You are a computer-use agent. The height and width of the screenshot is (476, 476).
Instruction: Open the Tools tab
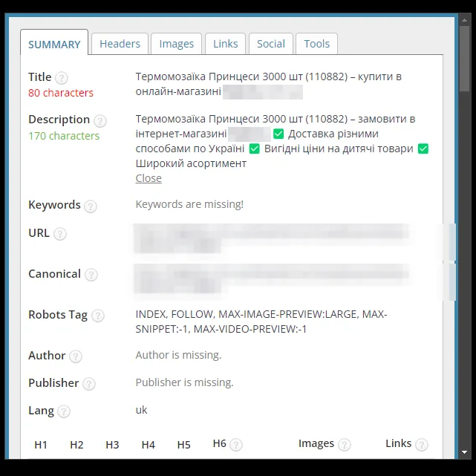(316, 44)
